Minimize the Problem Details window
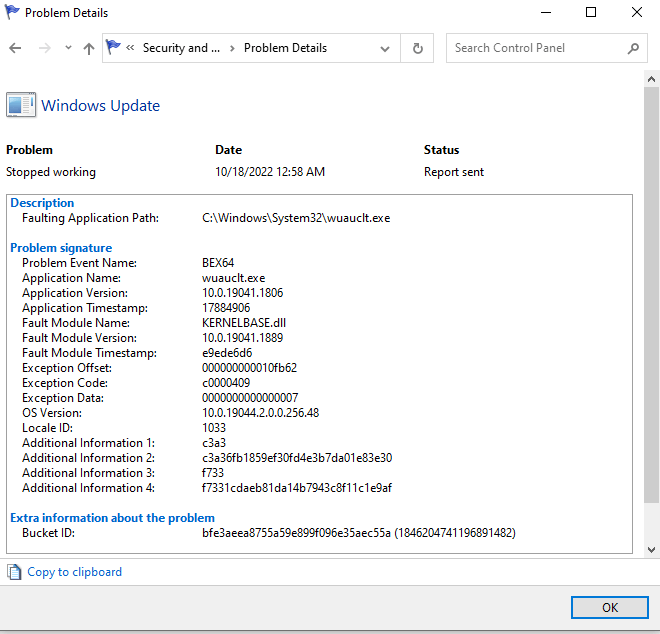 (546, 13)
